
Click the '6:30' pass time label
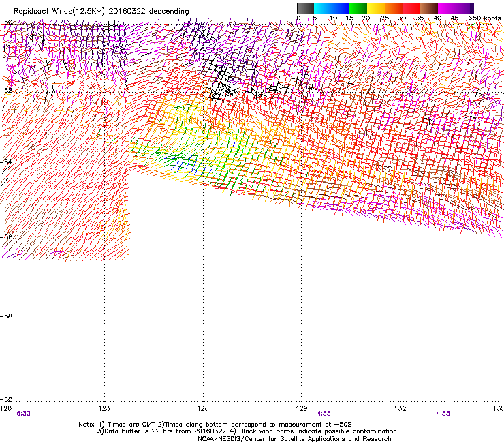23,414
